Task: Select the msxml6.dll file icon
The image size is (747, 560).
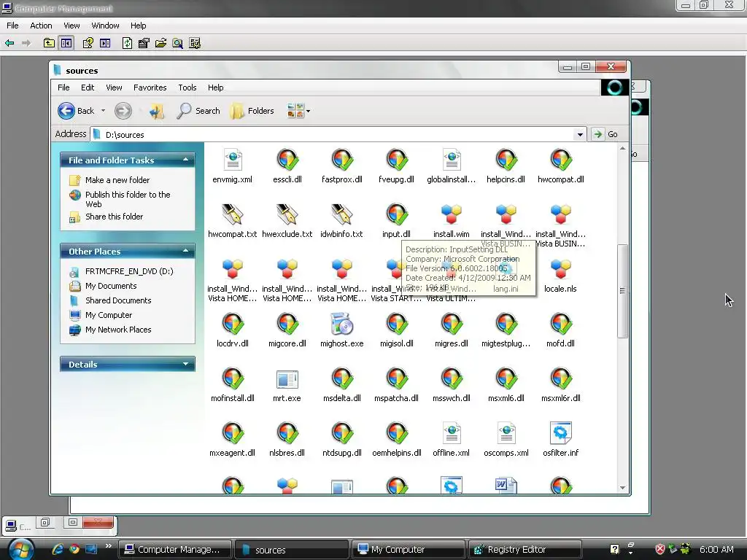Action: point(506,379)
